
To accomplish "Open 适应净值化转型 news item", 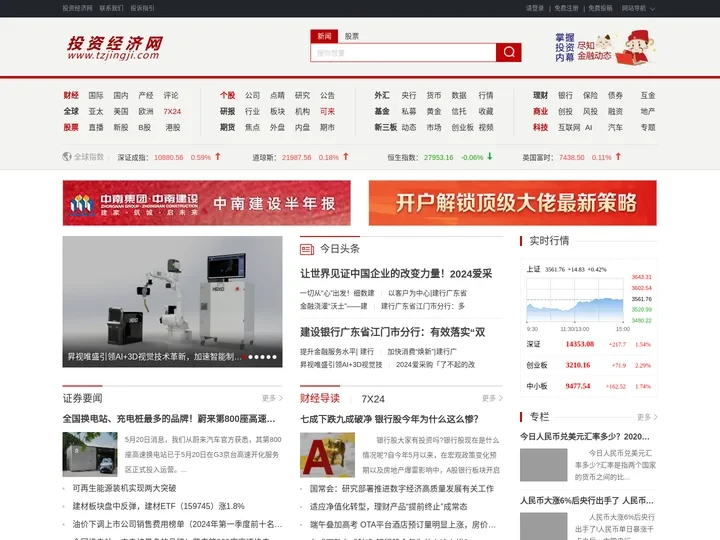I will click(x=388, y=506).
